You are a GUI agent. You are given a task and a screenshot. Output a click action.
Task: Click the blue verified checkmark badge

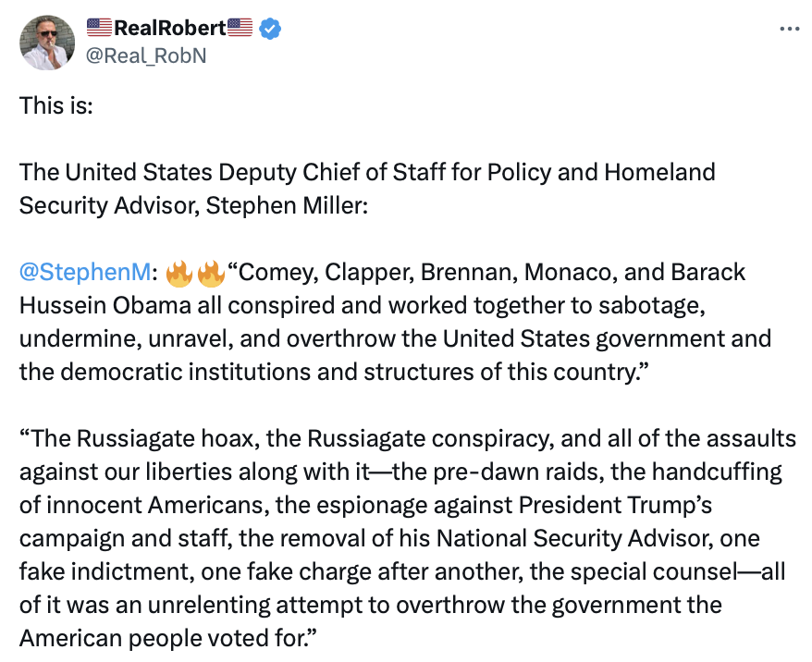point(269,30)
